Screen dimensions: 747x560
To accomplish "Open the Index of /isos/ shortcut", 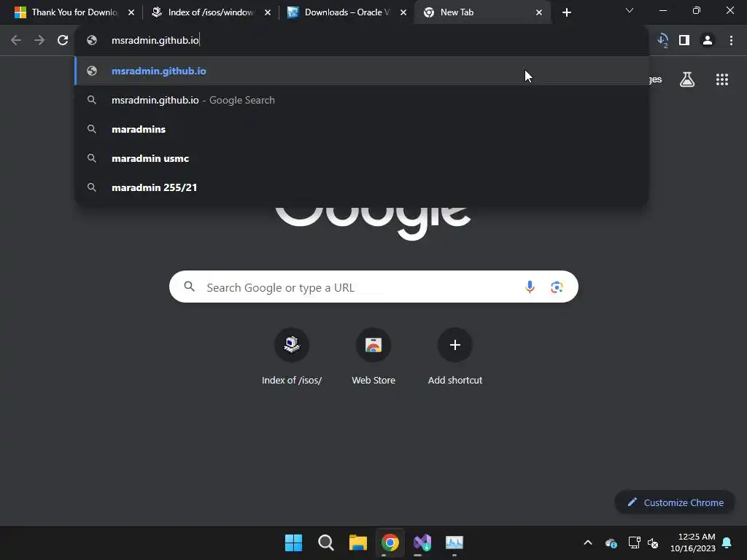I will [x=292, y=357].
